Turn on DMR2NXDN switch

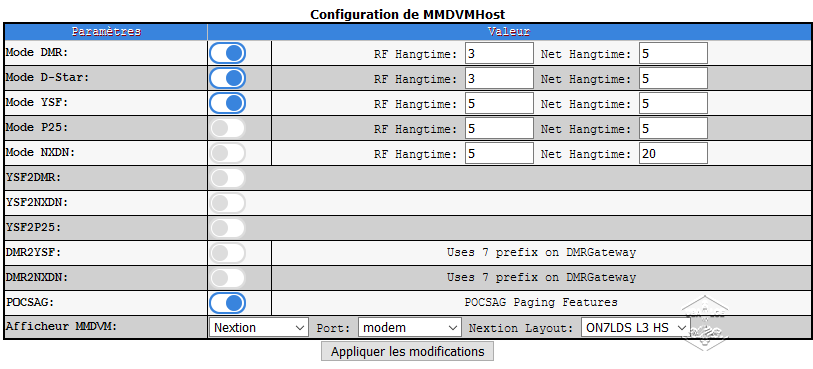coord(228,277)
